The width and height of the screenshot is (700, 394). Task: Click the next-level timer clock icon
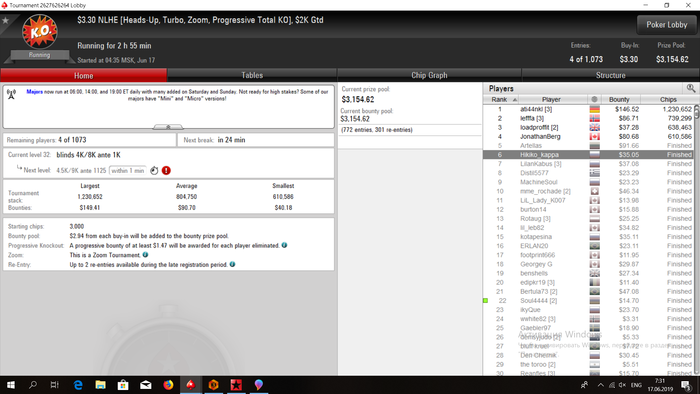click(154, 170)
